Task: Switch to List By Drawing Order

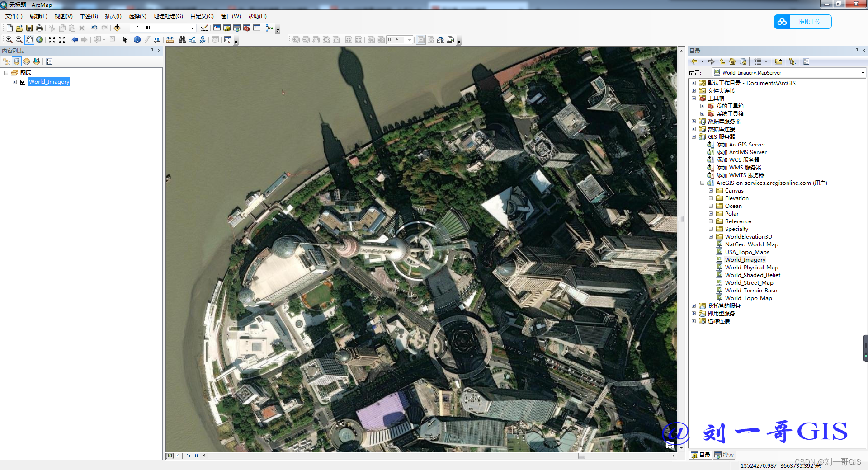Action: tap(7, 61)
